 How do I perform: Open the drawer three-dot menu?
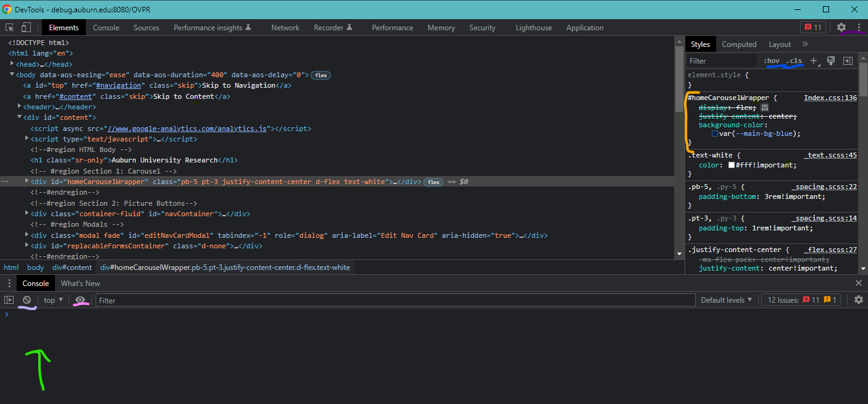[9, 283]
